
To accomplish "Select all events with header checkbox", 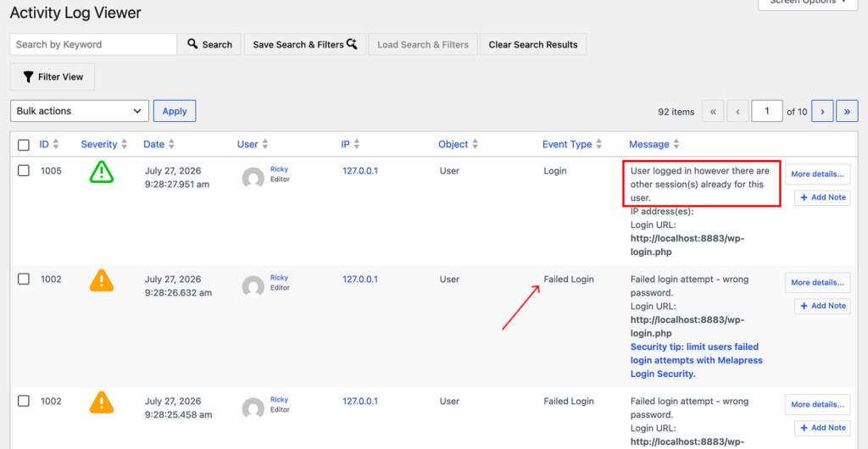I will [23, 145].
